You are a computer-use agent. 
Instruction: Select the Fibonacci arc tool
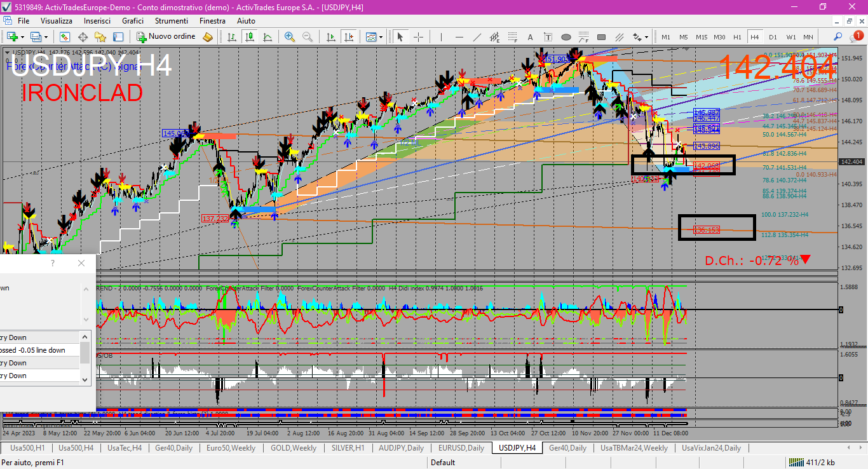click(x=584, y=37)
